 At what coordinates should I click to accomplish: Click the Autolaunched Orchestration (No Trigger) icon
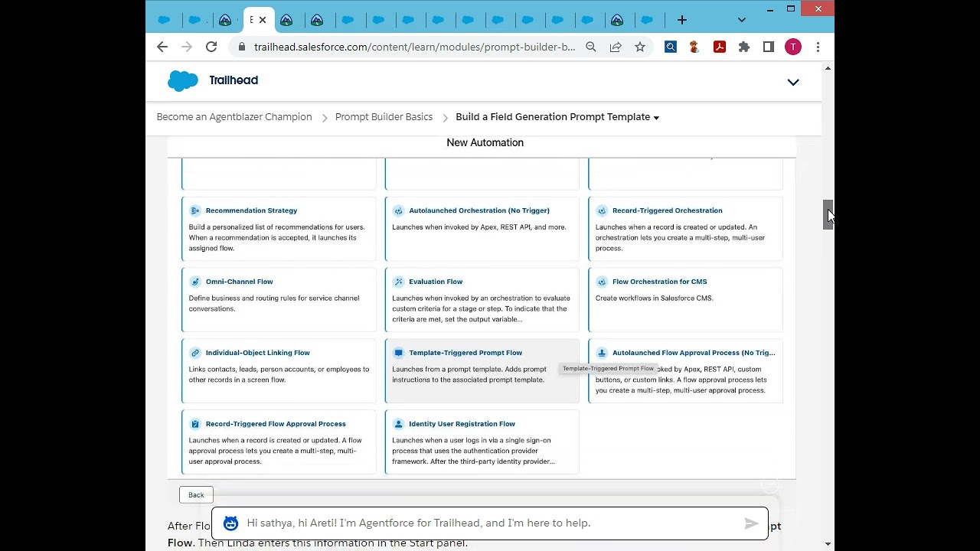click(398, 210)
